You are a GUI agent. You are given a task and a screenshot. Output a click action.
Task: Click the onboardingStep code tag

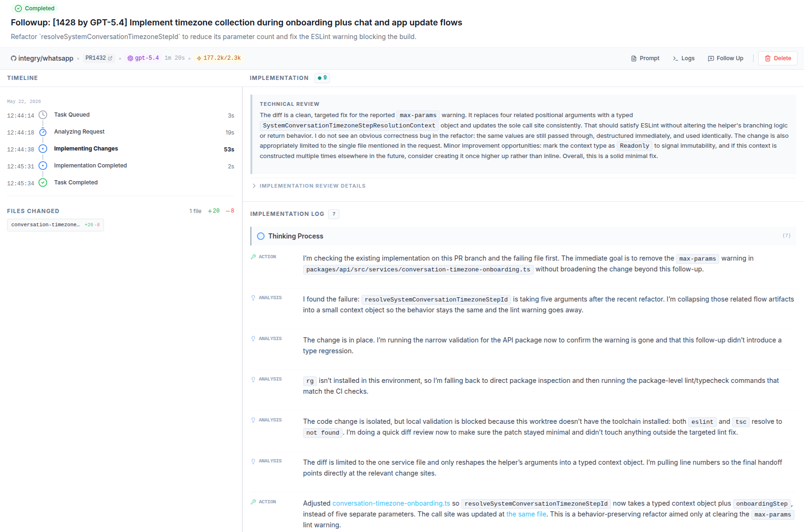(x=762, y=504)
